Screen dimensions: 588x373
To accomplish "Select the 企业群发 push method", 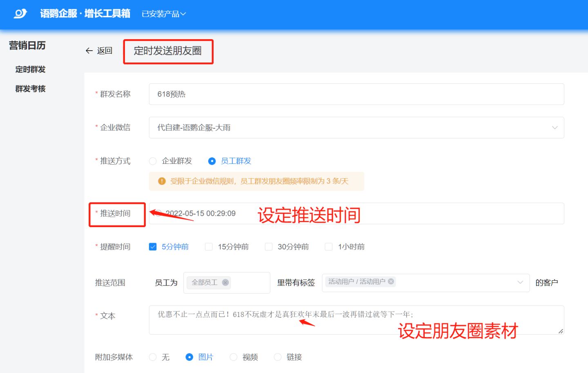I will [x=153, y=161].
